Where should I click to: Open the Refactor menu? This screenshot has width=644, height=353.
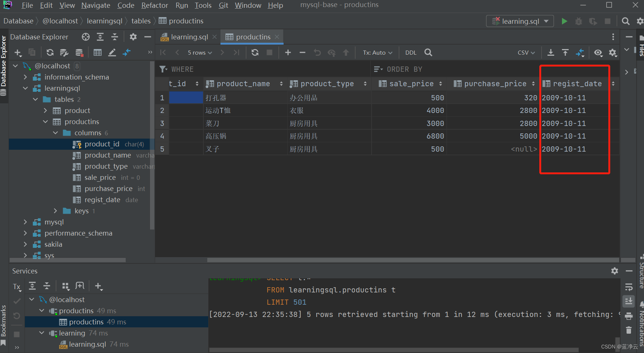pos(154,5)
